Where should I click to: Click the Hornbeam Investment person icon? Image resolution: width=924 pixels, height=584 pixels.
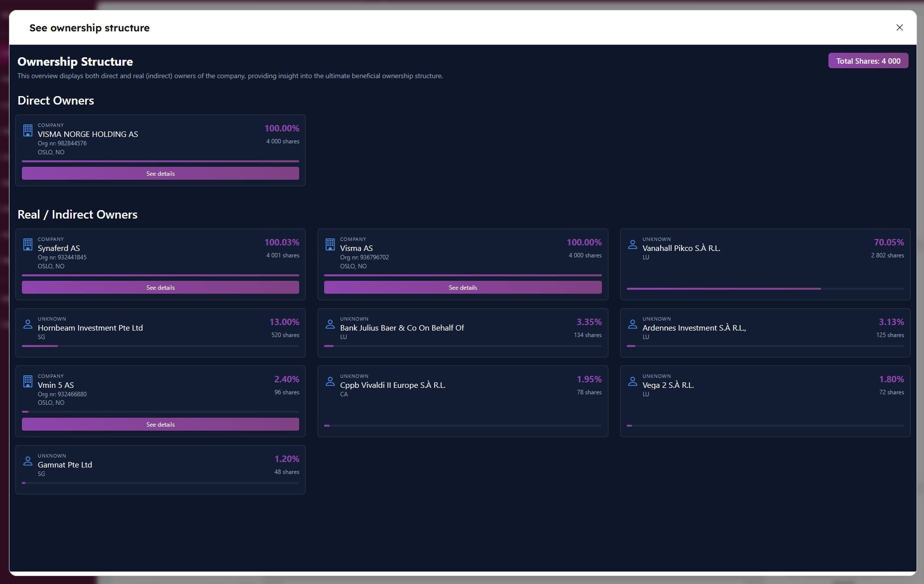[28, 324]
